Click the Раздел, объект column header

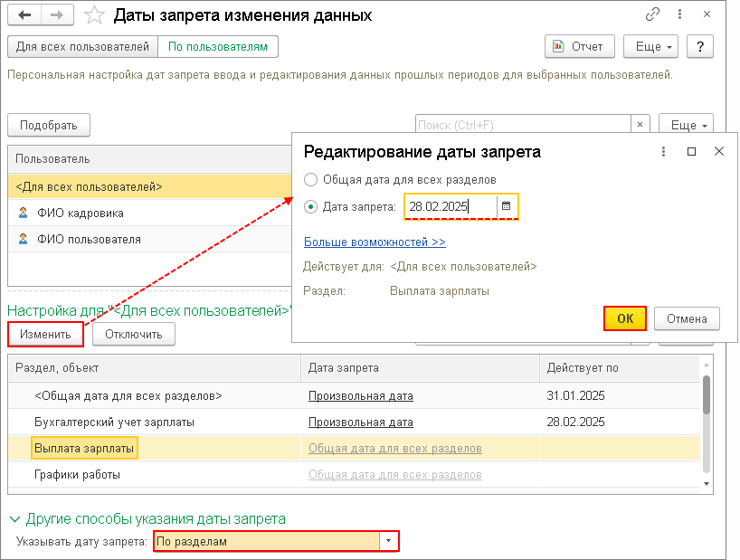point(155,368)
